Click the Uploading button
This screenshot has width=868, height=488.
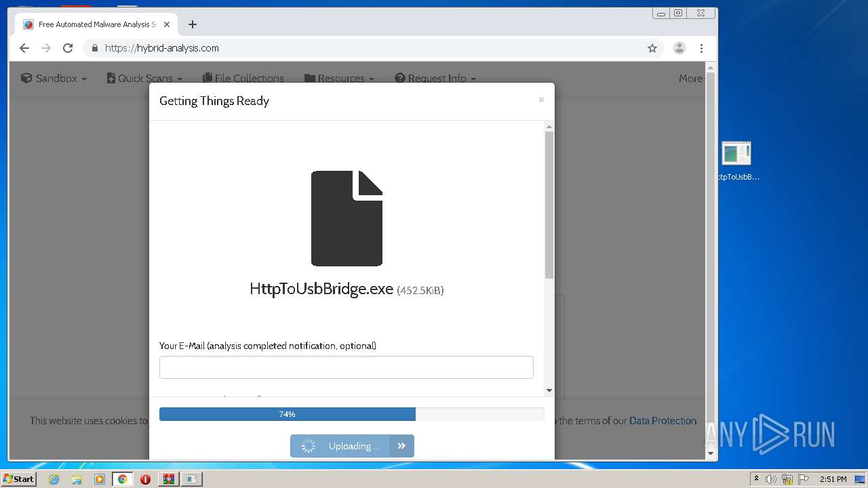pos(340,446)
